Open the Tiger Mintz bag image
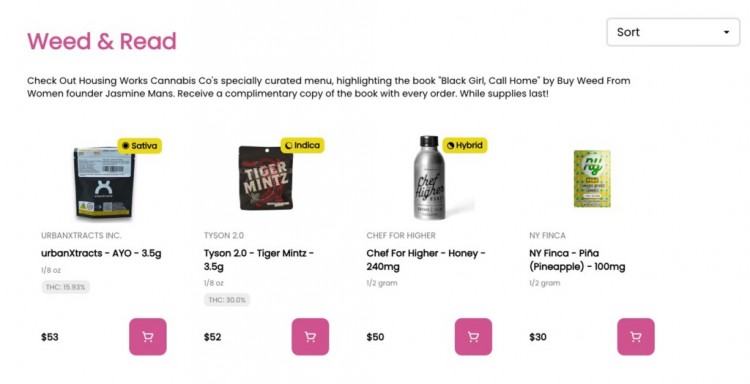The height and width of the screenshot is (384, 750). click(x=266, y=178)
